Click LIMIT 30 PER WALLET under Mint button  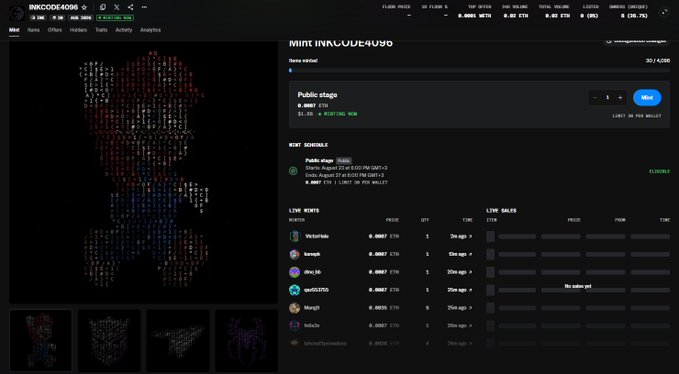click(x=637, y=116)
